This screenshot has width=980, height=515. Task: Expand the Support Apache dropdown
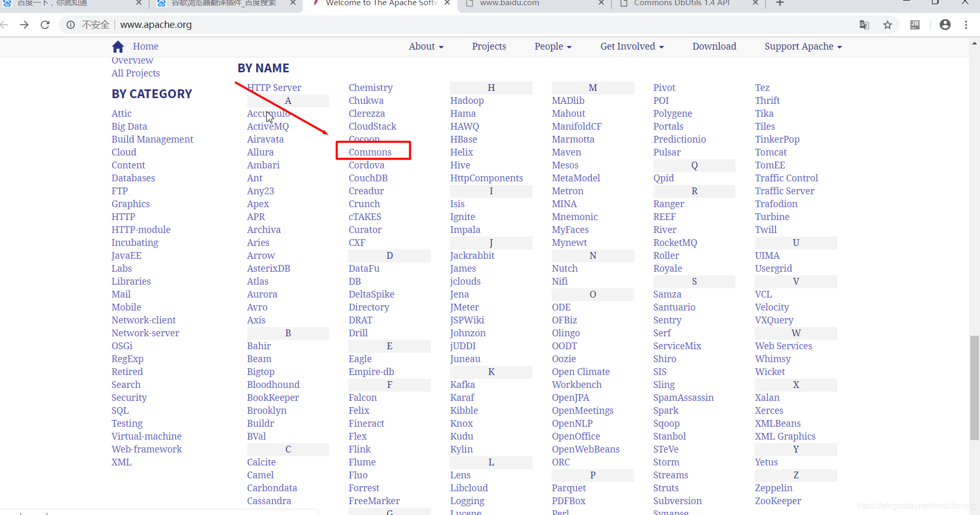(x=804, y=46)
